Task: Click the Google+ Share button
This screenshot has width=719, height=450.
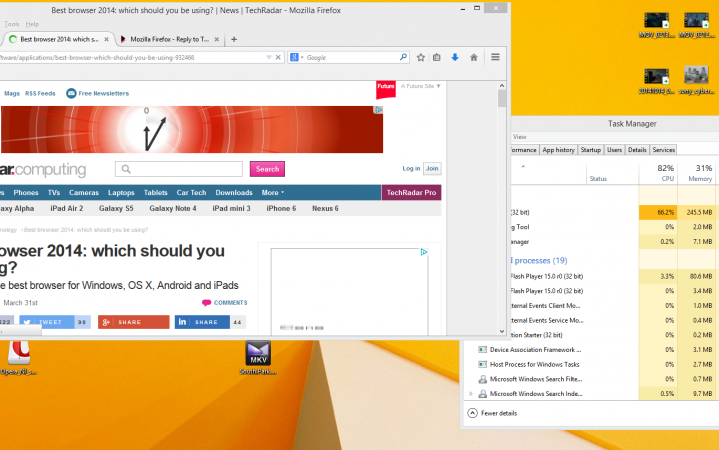Action: (133, 322)
